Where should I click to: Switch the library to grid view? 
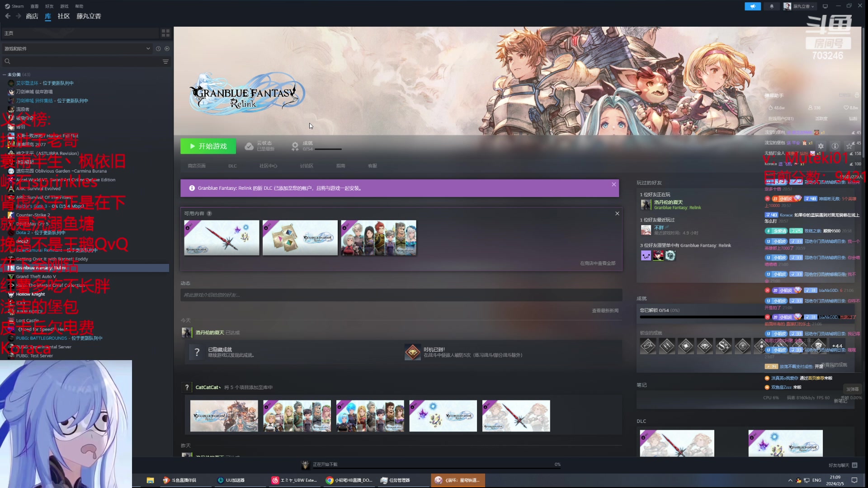click(165, 33)
